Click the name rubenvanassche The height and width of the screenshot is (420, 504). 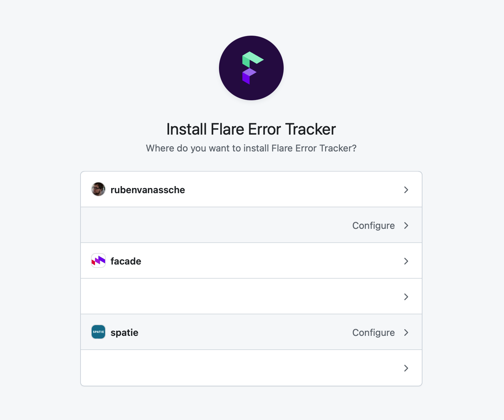click(x=148, y=190)
